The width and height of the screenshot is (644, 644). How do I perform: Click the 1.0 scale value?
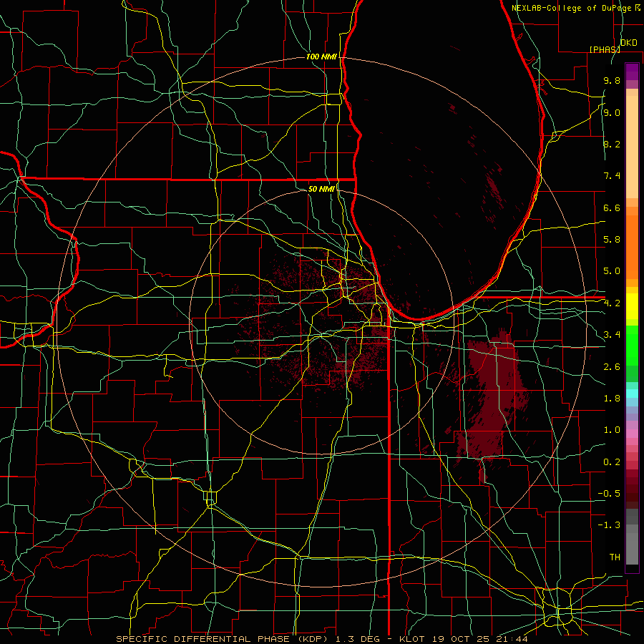coord(612,430)
